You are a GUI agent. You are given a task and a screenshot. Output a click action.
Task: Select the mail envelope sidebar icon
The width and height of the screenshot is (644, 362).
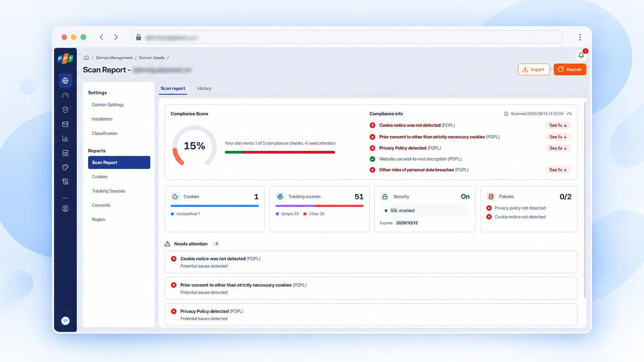point(65,124)
